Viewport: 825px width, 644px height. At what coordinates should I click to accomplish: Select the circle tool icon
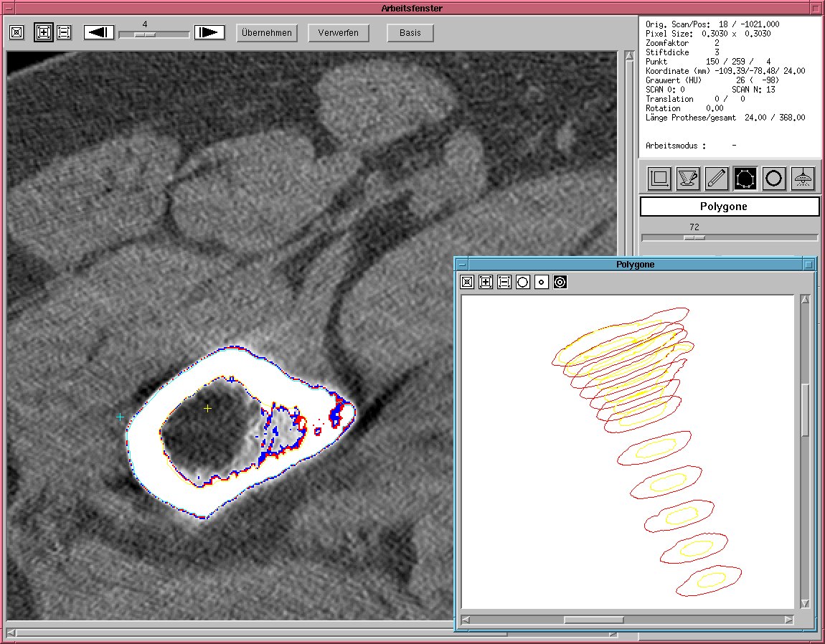tap(773, 179)
